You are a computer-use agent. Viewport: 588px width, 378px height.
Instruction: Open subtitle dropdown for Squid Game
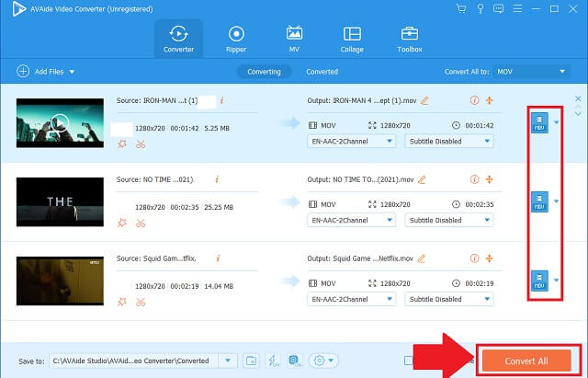[449, 299]
